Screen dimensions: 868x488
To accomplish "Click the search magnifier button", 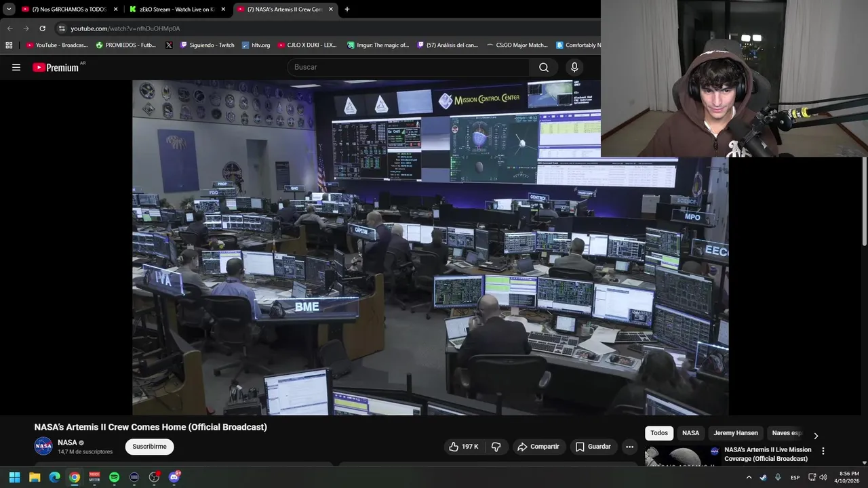I will (544, 67).
